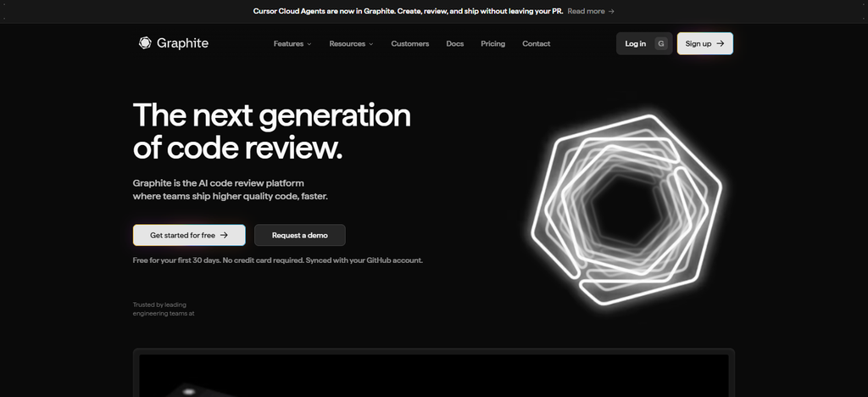The height and width of the screenshot is (397, 868).
Task: Click the product preview video panel
Action: (433, 372)
